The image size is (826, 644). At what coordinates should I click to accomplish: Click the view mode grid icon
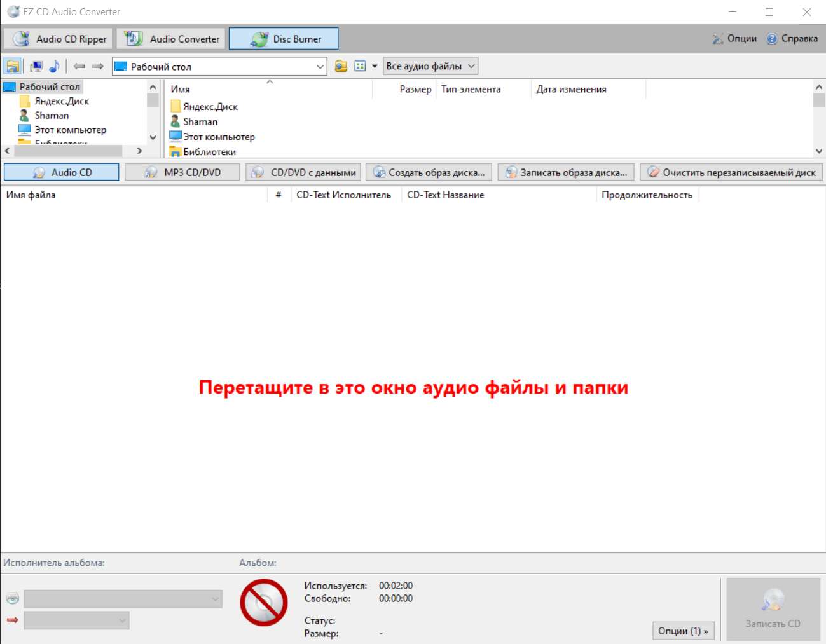pos(360,66)
